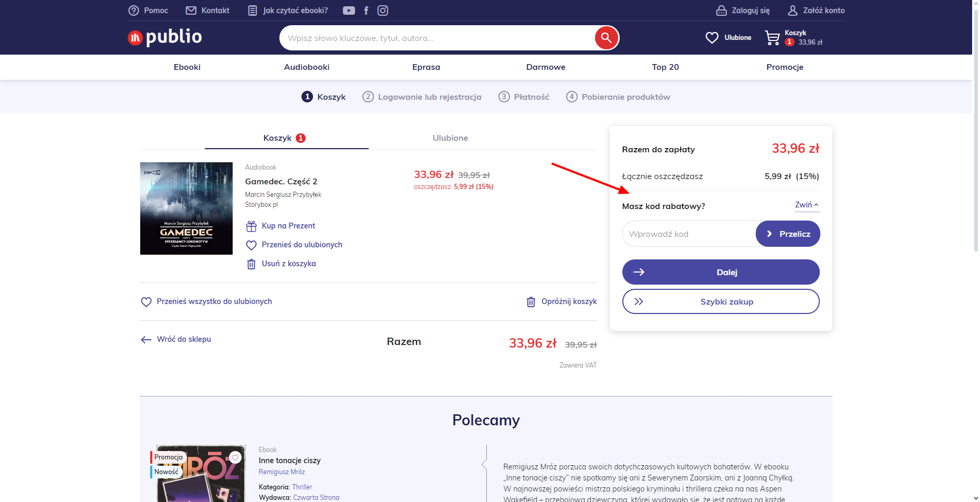Click the Kontakt envelope link
980x502 pixels.
[x=207, y=11]
